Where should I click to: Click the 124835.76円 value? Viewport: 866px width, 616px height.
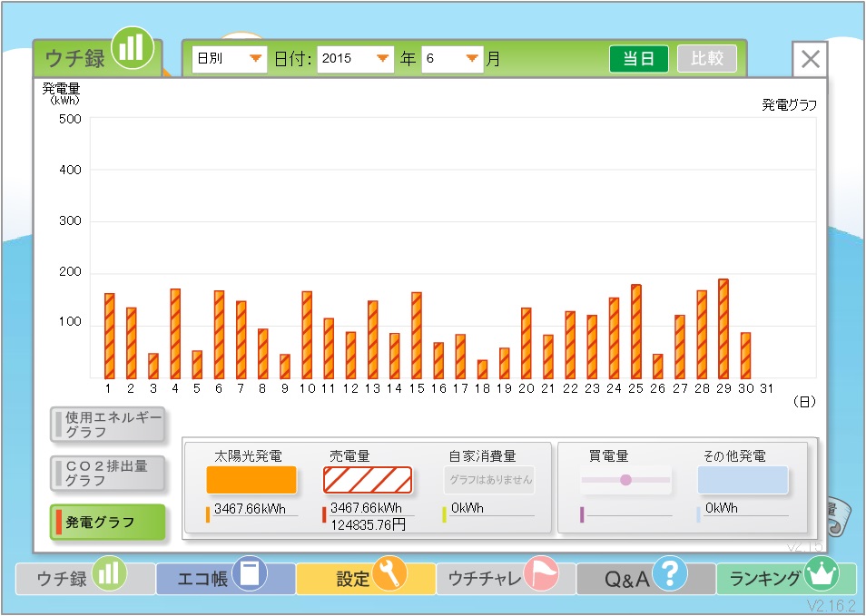[x=369, y=524]
